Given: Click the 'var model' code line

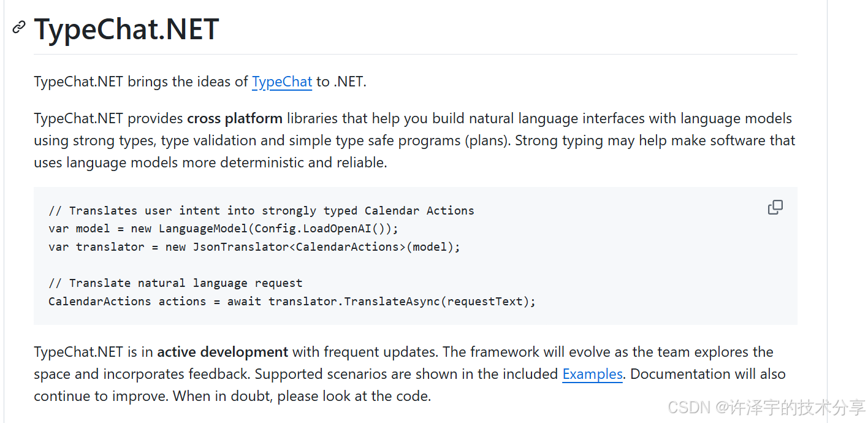Looking at the screenshot, I should [223, 229].
